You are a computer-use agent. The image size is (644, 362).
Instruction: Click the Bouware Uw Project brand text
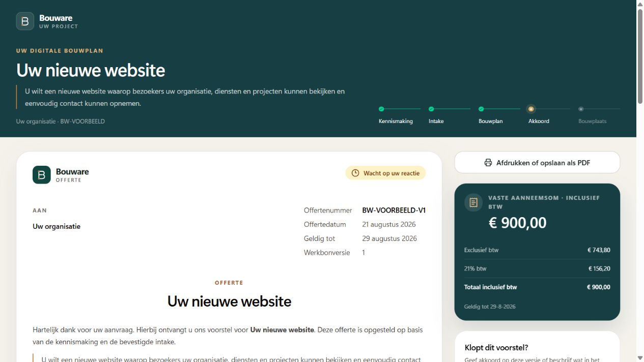59,21
